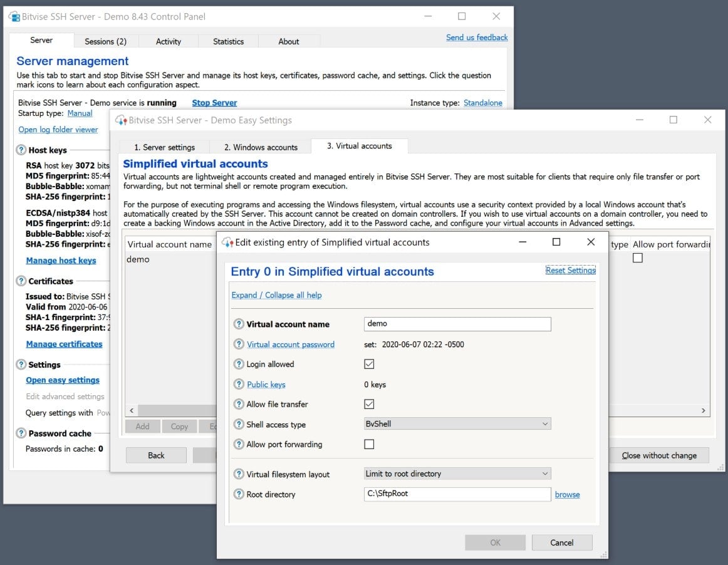This screenshot has height=565, width=728.
Task: Click the help icon beside Settings heading
Action: (21, 365)
